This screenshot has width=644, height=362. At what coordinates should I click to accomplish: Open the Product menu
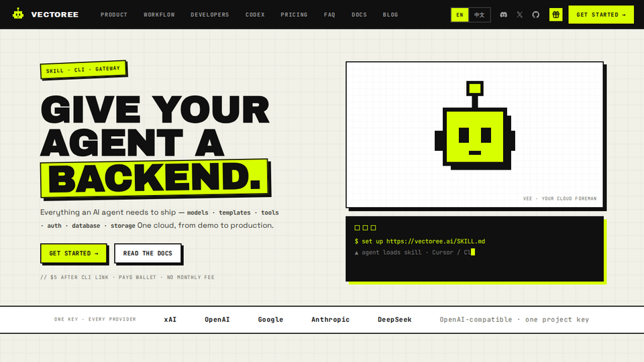(114, 14)
